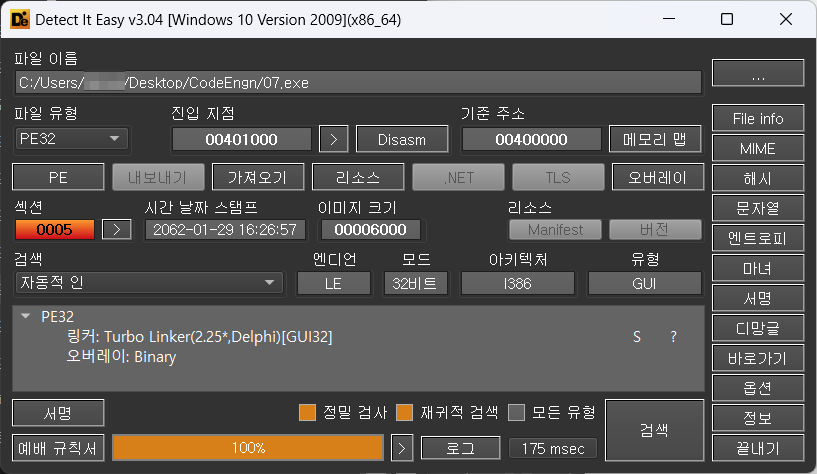Click the ? link on linker row
Screen dimensions: 817x474
point(673,337)
